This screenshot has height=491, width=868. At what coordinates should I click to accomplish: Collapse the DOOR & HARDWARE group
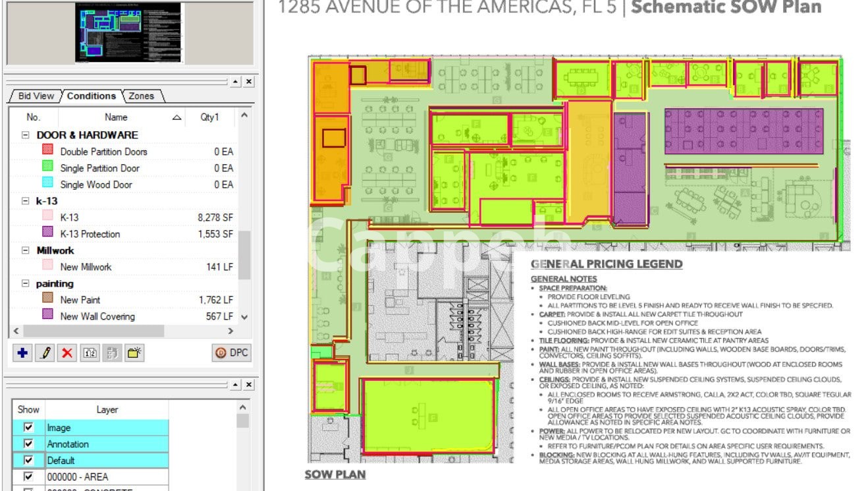[26, 135]
